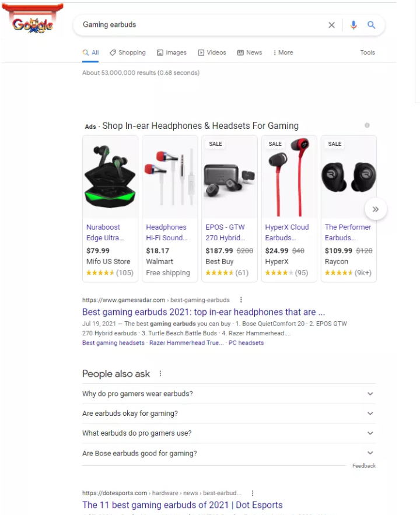Open the More search categories menu
The height and width of the screenshot is (515, 420).
[x=283, y=52]
